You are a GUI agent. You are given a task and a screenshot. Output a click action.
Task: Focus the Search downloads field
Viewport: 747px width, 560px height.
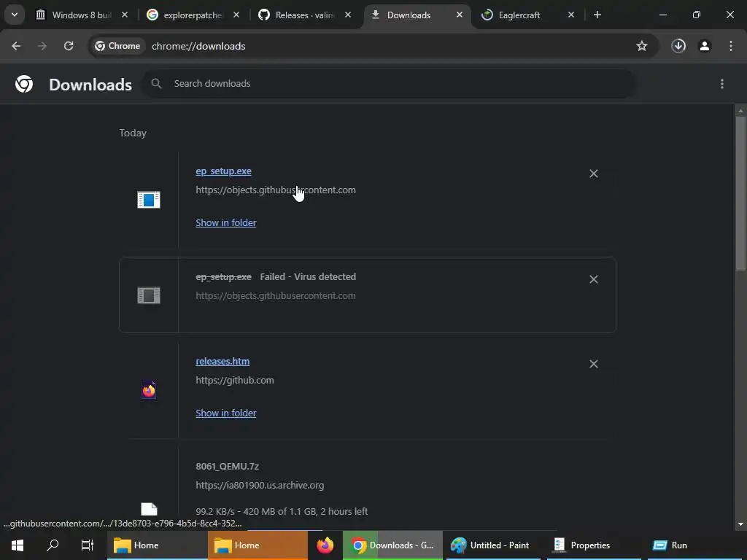click(x=389, y=84)
